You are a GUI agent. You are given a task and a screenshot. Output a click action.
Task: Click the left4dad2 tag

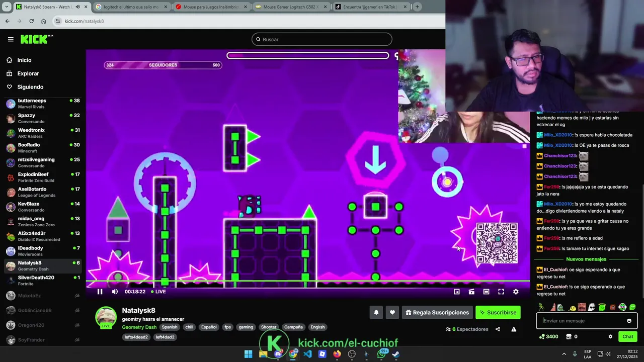coord(165,337)
